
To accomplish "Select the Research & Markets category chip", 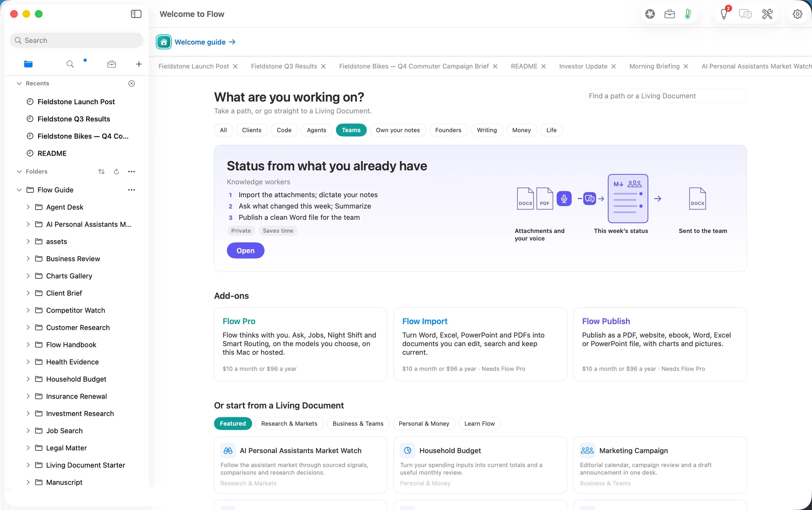I will pyautogui.click(x=289, y=424).
